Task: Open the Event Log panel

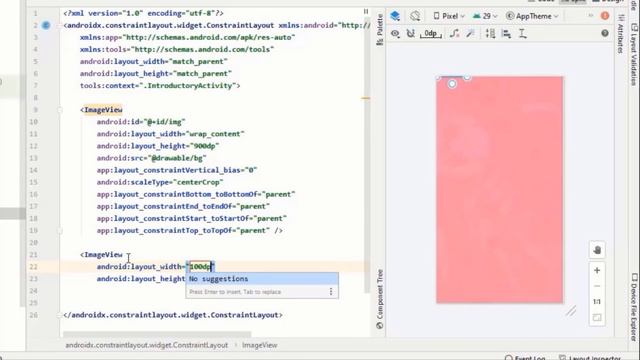Action: pyautogui.click(x=525, y=358)
